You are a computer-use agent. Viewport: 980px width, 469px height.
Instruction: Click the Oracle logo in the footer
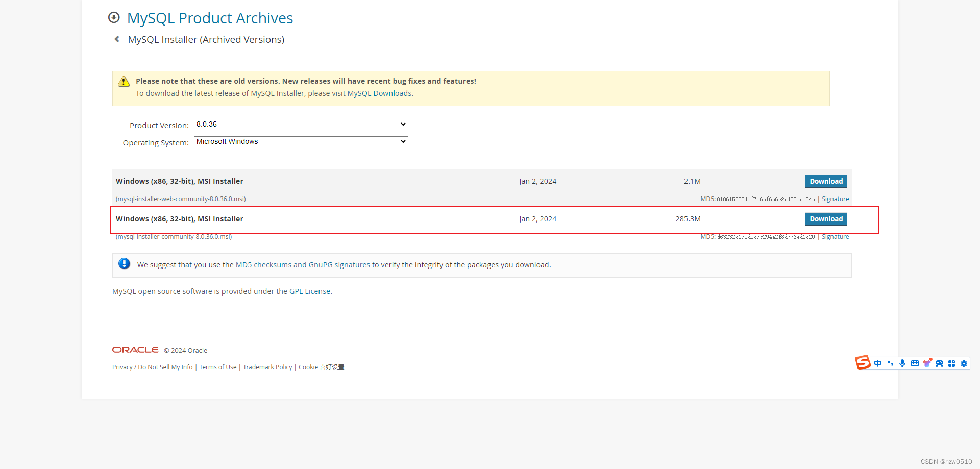pyautogui.click(x=135, y=350)
